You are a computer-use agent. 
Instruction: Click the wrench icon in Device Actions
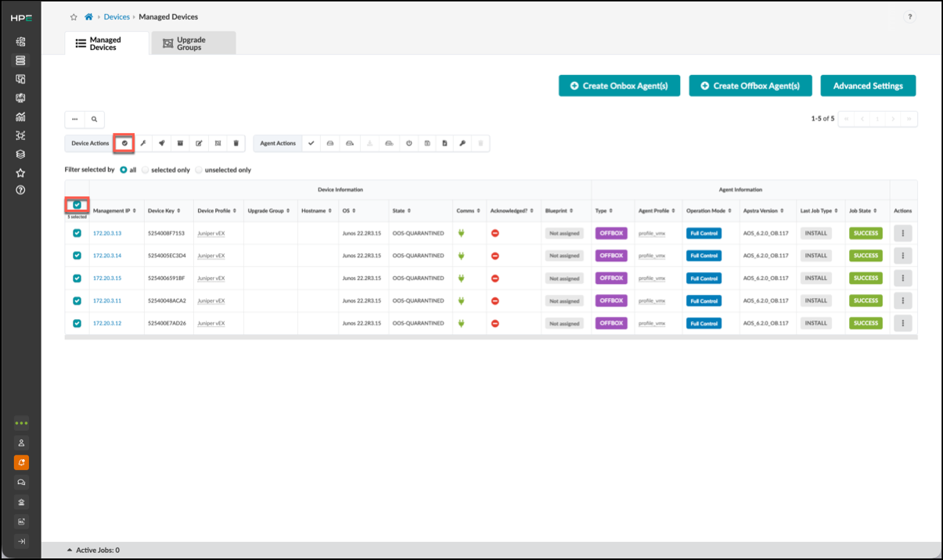(143, 143)
